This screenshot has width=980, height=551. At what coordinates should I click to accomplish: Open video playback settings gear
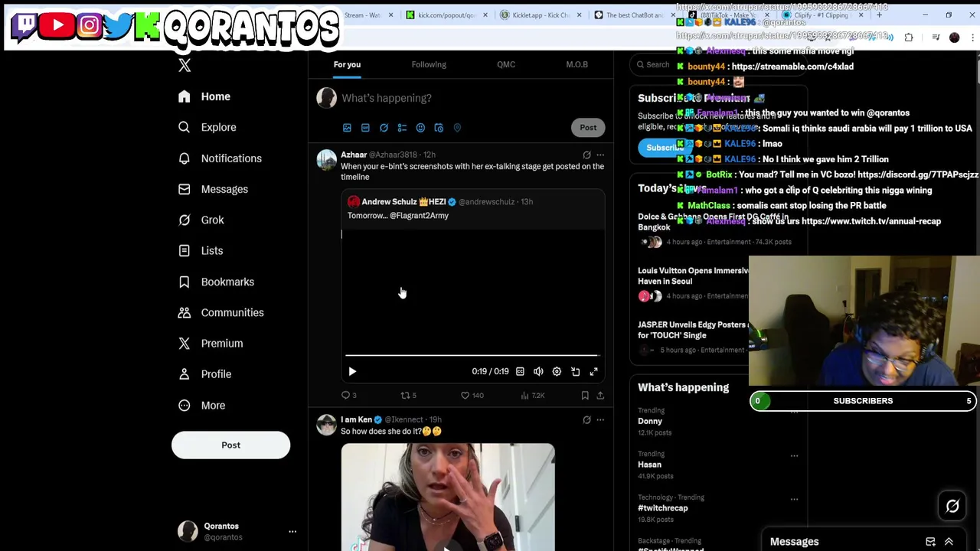point(557,372)
